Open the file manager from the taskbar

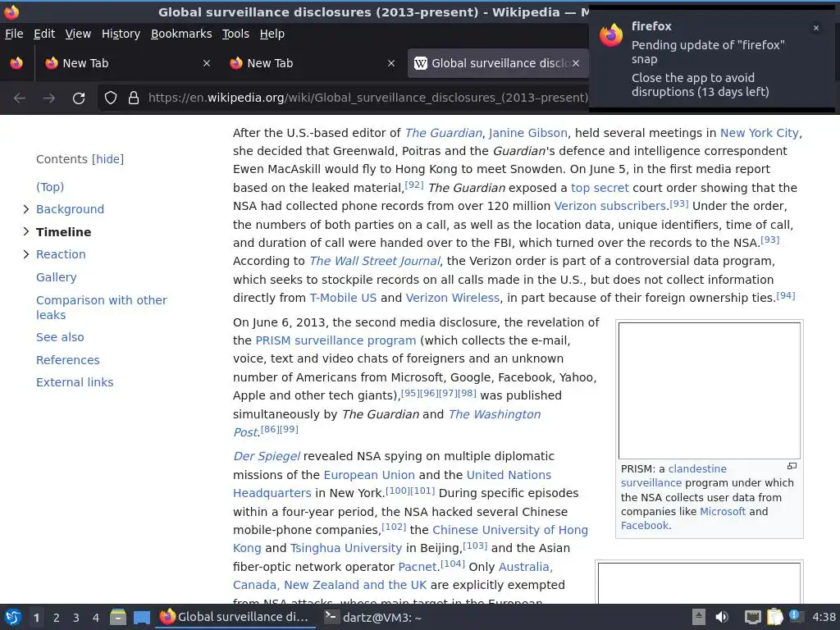click(x=118, y=617)
